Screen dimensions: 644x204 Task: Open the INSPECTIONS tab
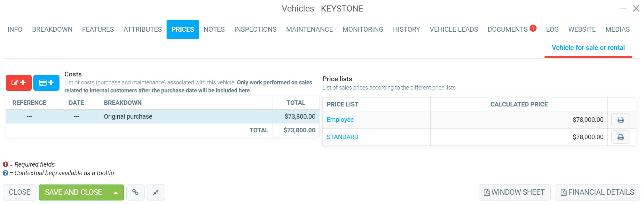pyautogui.click(x=255, y=29)
